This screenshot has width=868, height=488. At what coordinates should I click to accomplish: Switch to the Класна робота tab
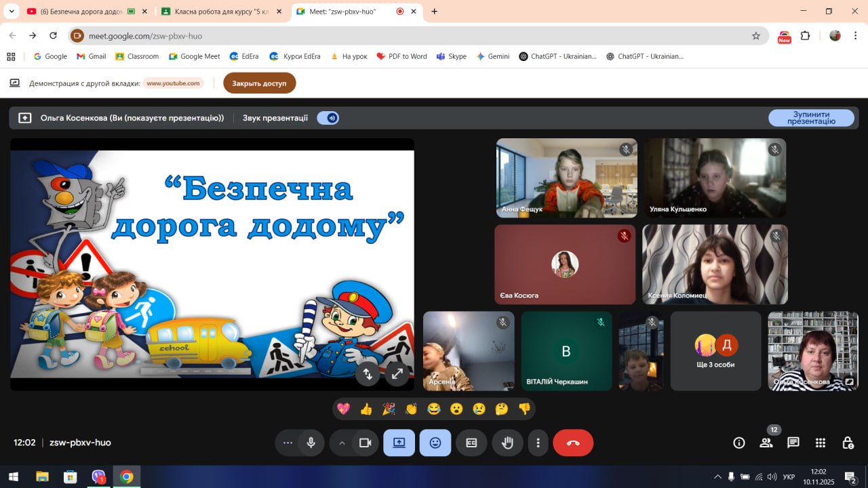(217, 12)
